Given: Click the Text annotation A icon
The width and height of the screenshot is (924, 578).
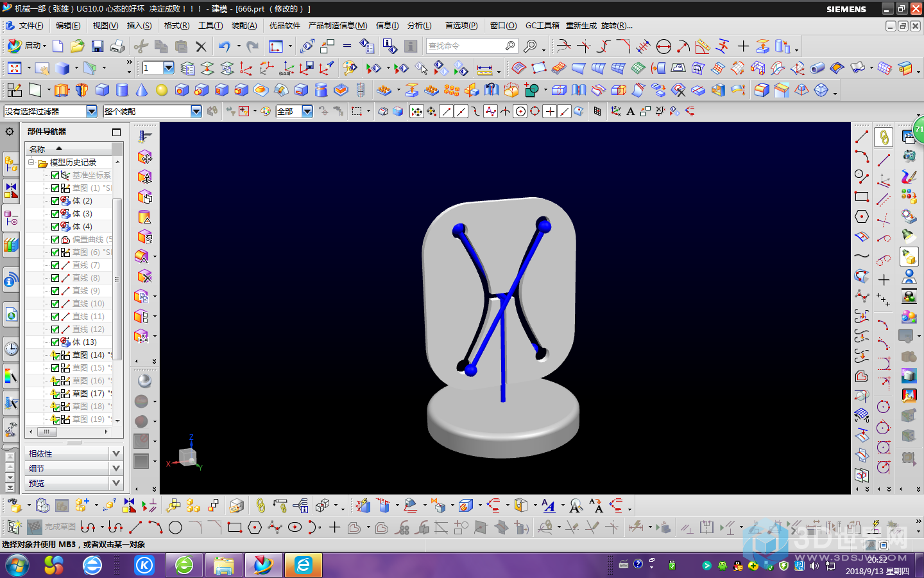Looking at the screenshot, I should (631, 111).
